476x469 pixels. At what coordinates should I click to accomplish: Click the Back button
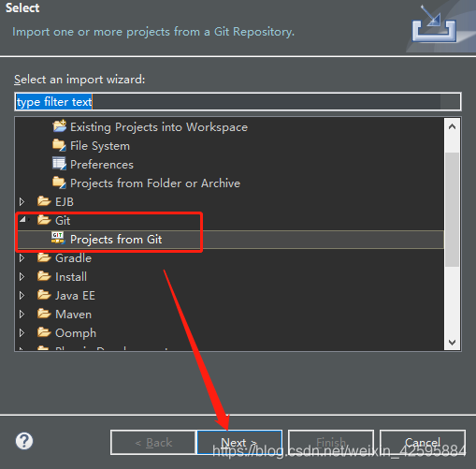(153, 442)
